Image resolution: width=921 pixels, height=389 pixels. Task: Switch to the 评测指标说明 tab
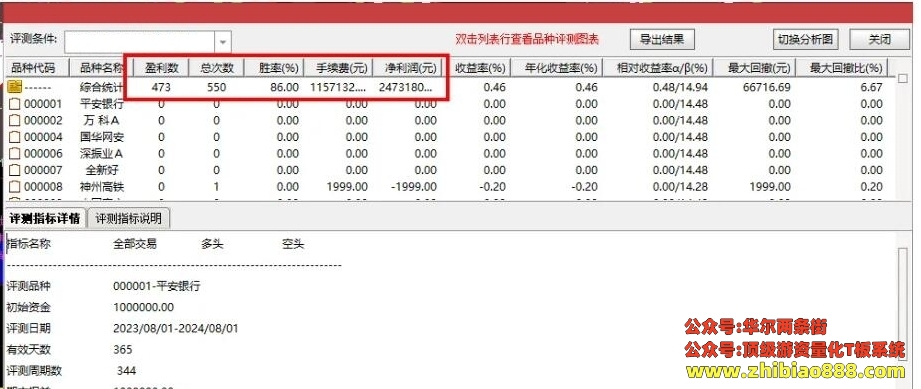(x=128, y=219)
